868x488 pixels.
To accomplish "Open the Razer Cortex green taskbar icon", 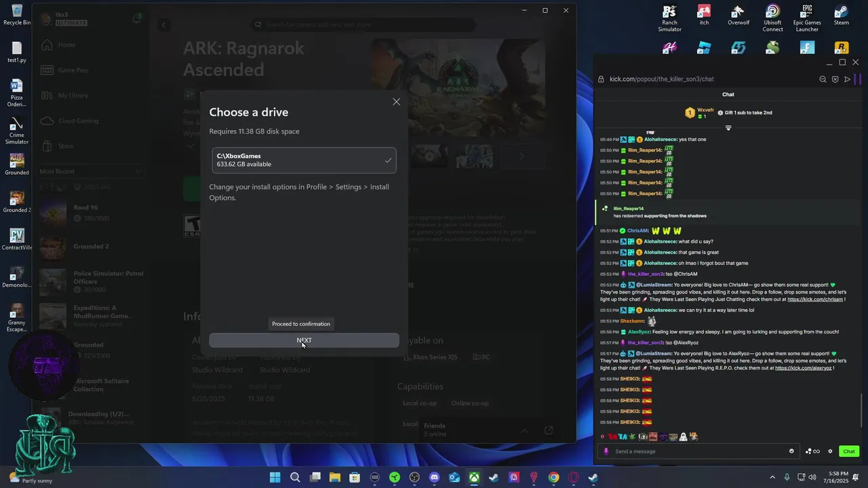I will pos(395,478).
